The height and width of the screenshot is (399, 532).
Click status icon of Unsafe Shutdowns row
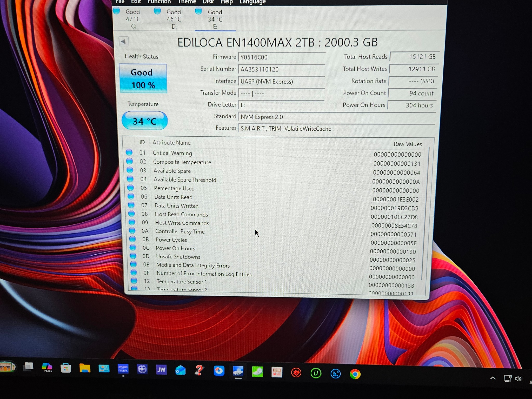point(133,256)
